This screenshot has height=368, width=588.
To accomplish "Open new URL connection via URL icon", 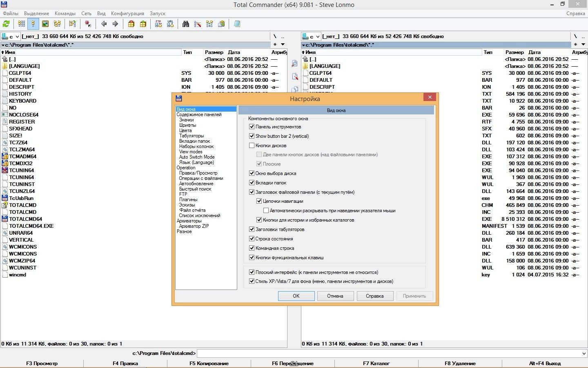I will pos(170,24).
